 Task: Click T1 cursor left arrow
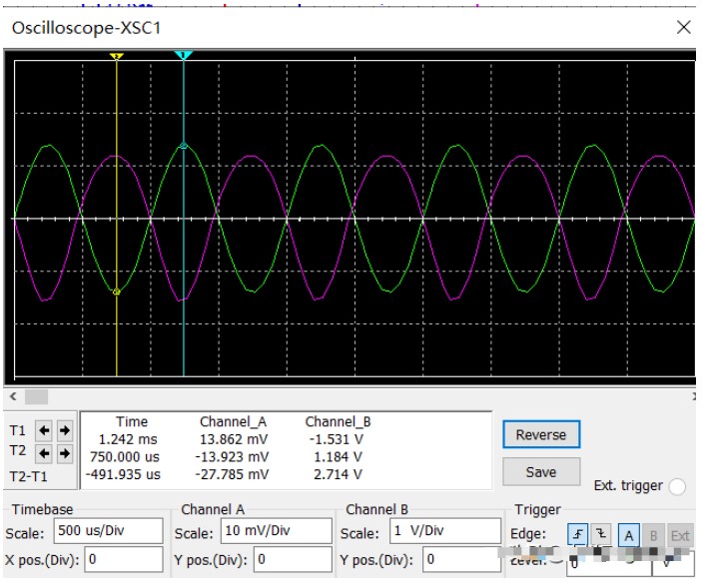click(44, 430)
